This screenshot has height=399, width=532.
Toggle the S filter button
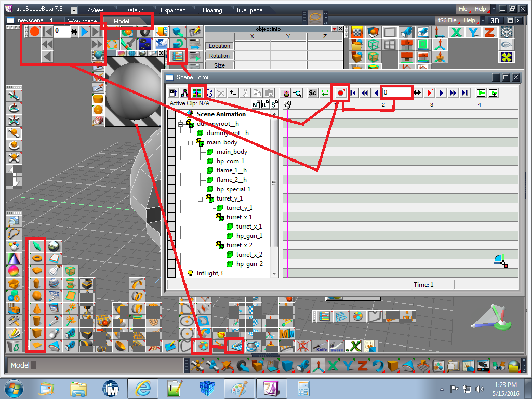[274, 104]
